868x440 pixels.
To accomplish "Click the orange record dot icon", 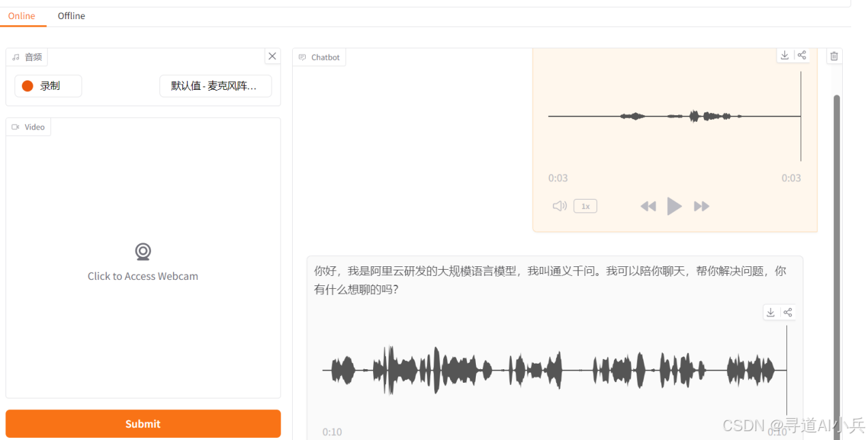I will 28,86.
